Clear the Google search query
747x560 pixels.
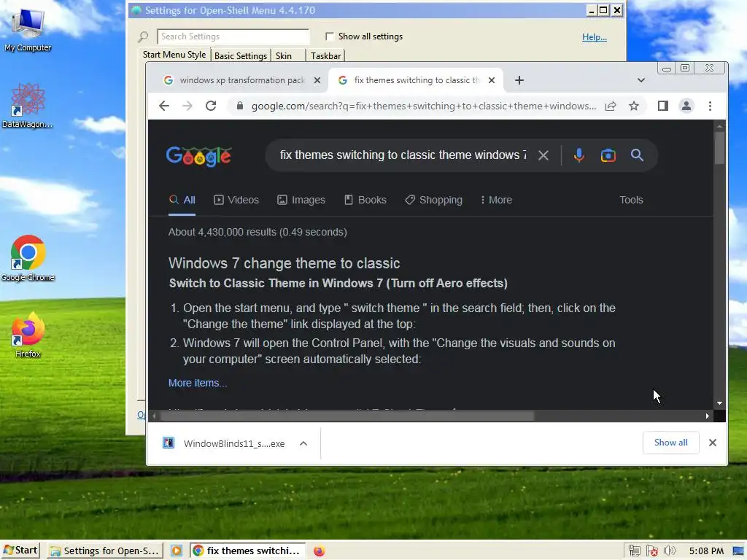[543, 155]
